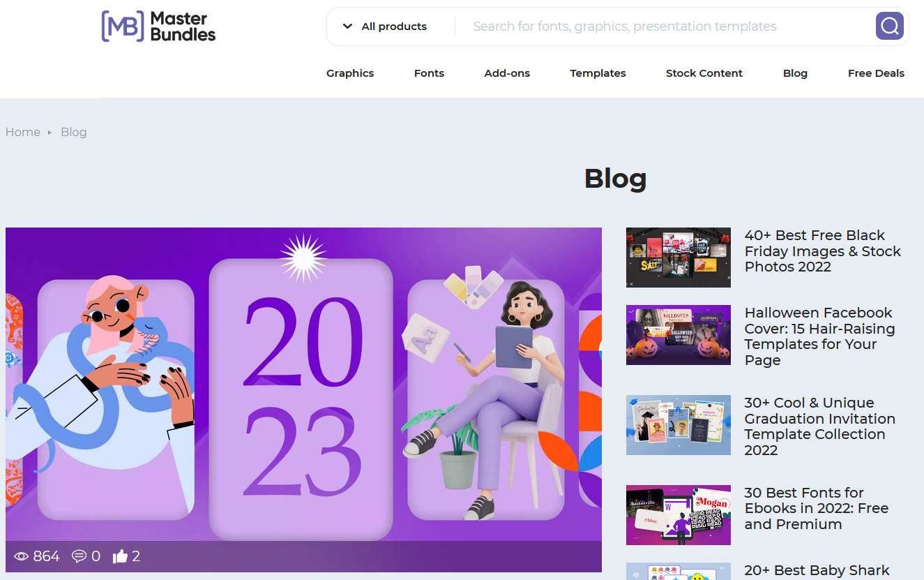Click the eye views icon on featured post
Screen dimensions: 924x580
pyautogui.click(x=21, y=556)
